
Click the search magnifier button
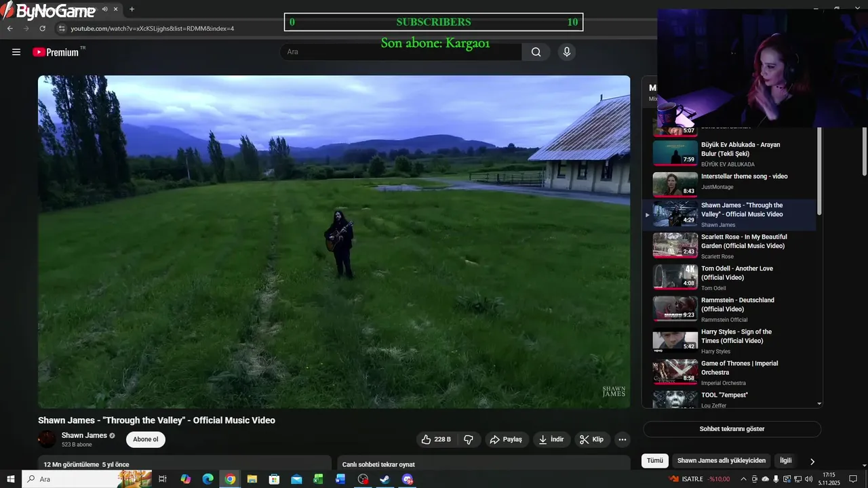(536, 52)
